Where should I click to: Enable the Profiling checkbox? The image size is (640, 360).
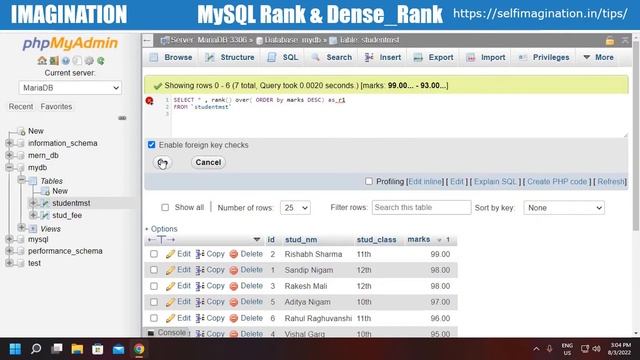[x=369, y=182]
